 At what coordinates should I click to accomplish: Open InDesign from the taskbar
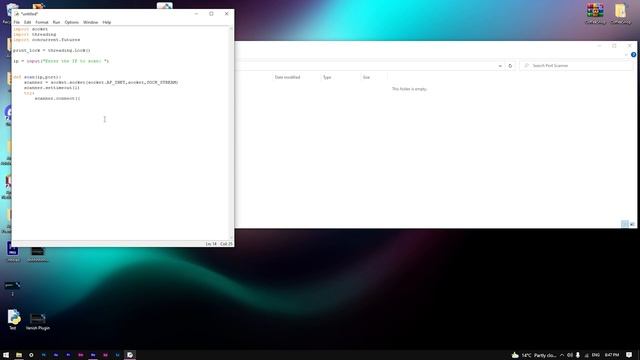click(105, 355)
